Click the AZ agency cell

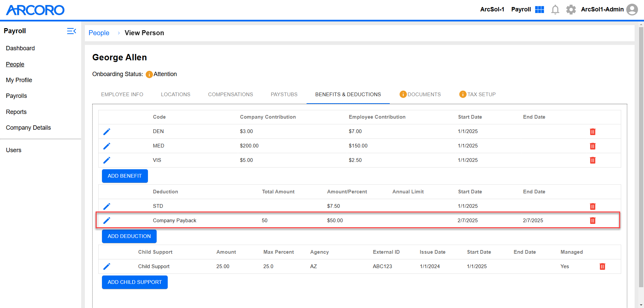(314, 266)
